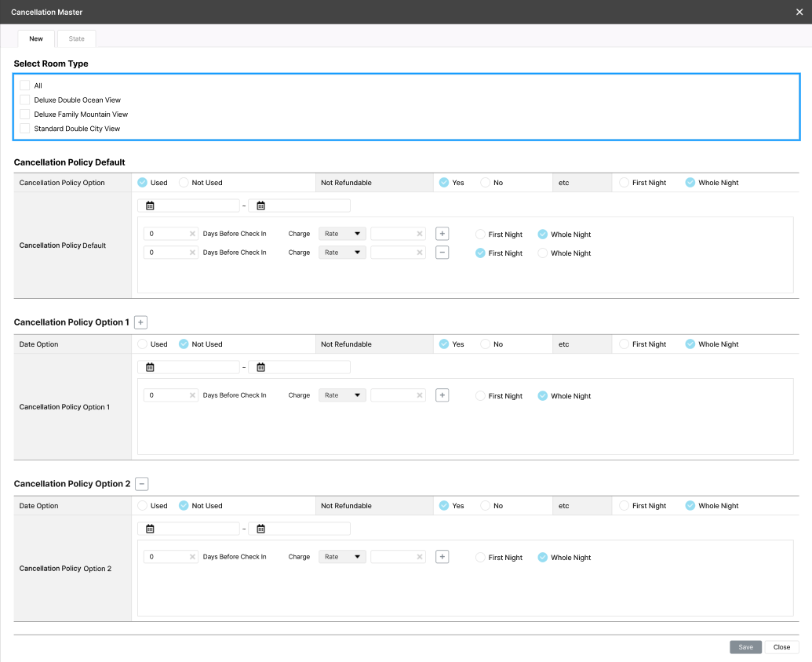The width and height of the screenshot is (812, 662).
Task: Click plus icon beside Cancellation Policy Option 1 heading
Action: [140, 322]
